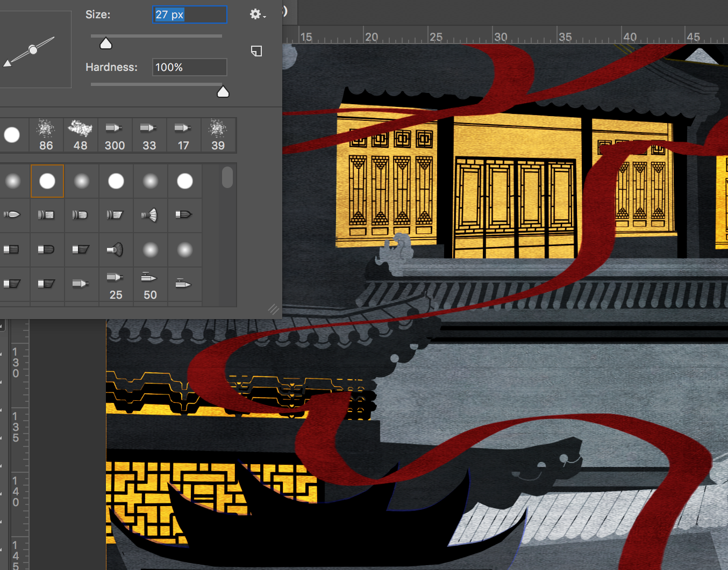Choose the light round blunt bristle brush
The image size is (728, 570).
[x=46, y=215]
